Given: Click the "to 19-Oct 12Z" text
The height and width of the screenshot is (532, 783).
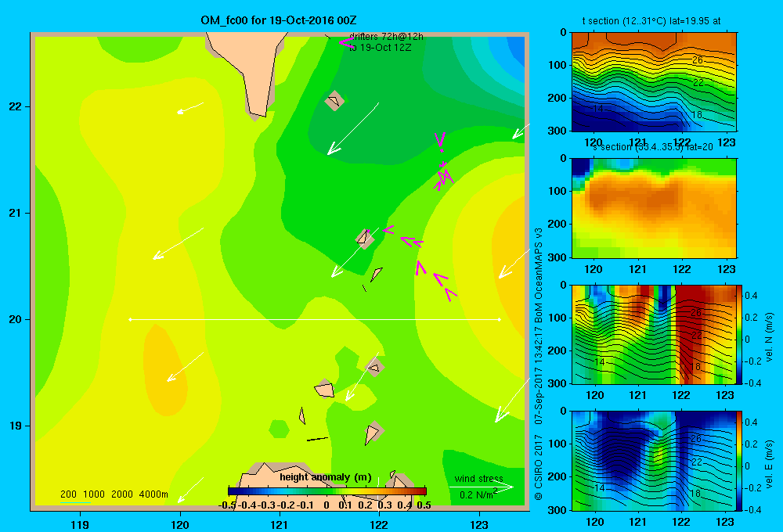Looking at the screenshot, I should 380,48.
